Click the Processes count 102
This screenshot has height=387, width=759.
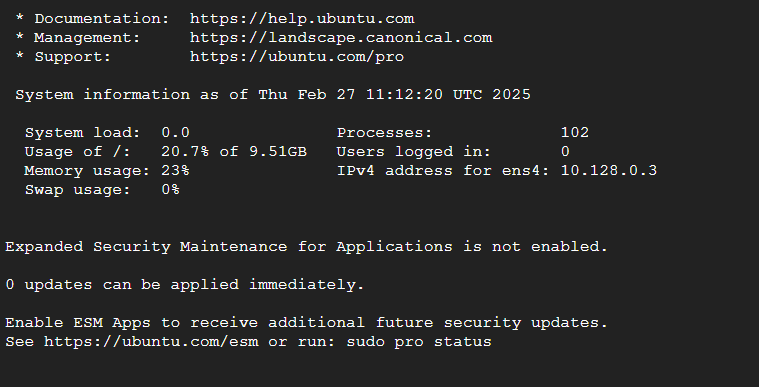tap(575, 133)
